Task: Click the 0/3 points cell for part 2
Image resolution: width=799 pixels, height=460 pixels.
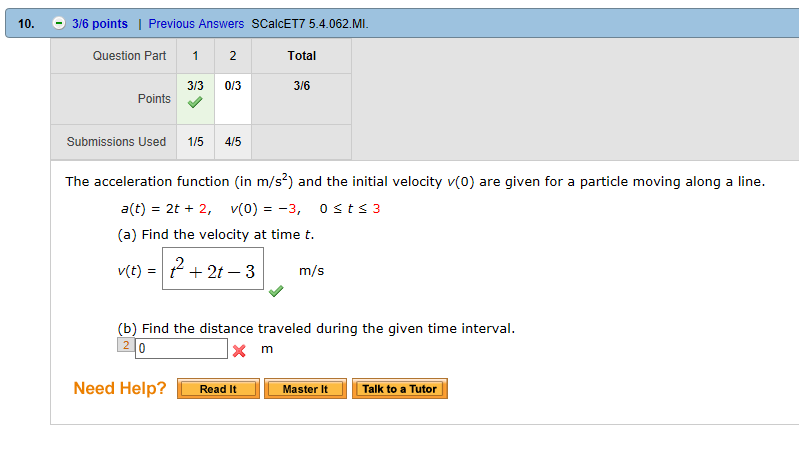Action: point(233,87)
